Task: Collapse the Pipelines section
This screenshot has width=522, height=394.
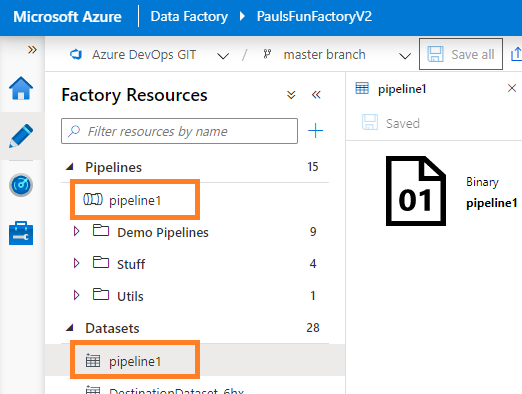Action: 70,167
